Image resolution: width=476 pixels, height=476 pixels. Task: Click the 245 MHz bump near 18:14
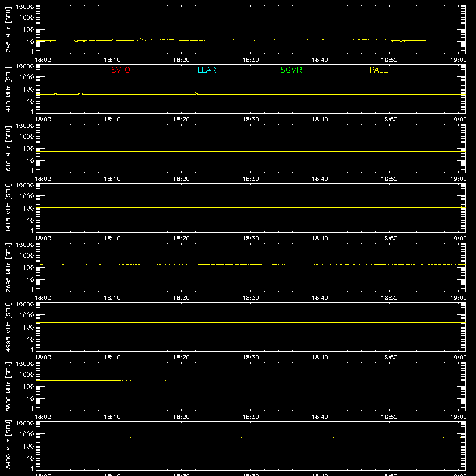[x=142, y=39]
